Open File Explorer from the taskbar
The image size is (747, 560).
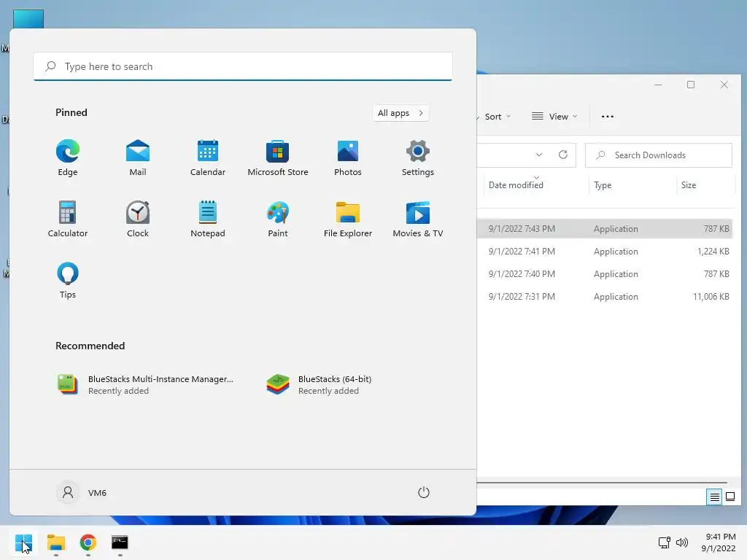pos(55,542)
